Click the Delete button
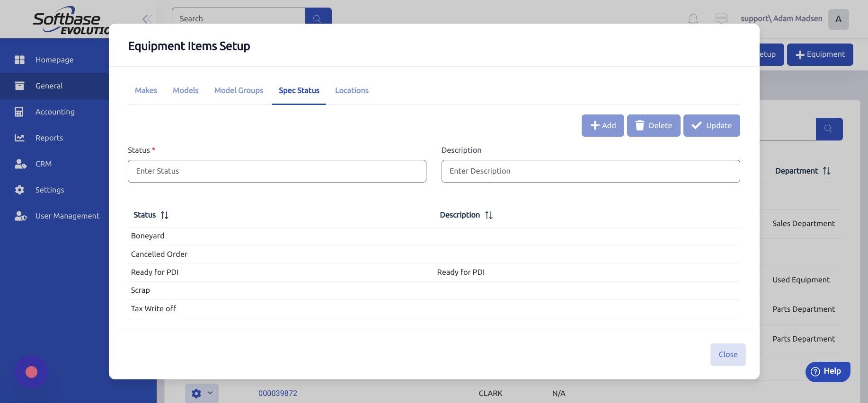This screenshot has width=868, height=403. 654,125
